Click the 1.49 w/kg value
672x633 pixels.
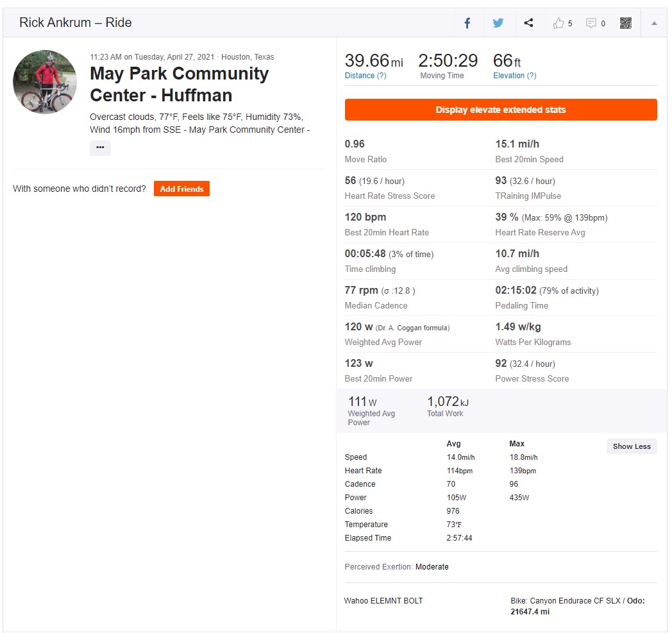pyautogui.click(x=517, y=327)
